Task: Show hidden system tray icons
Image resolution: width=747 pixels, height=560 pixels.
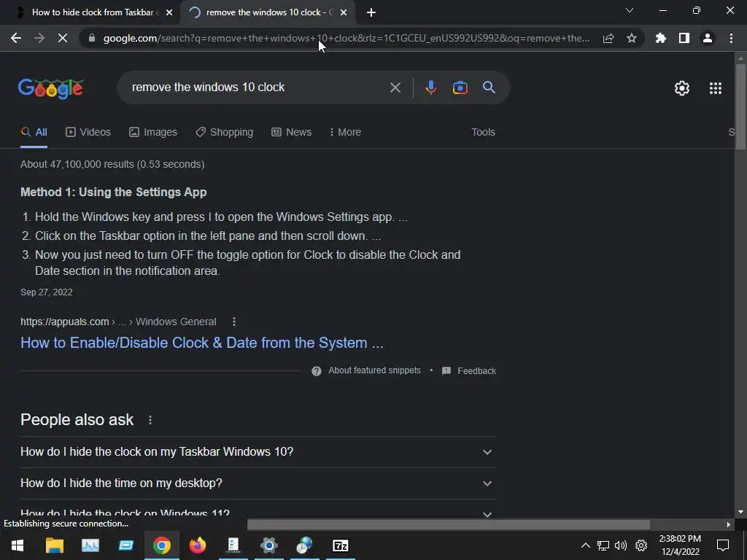Action: click(586, 545)
